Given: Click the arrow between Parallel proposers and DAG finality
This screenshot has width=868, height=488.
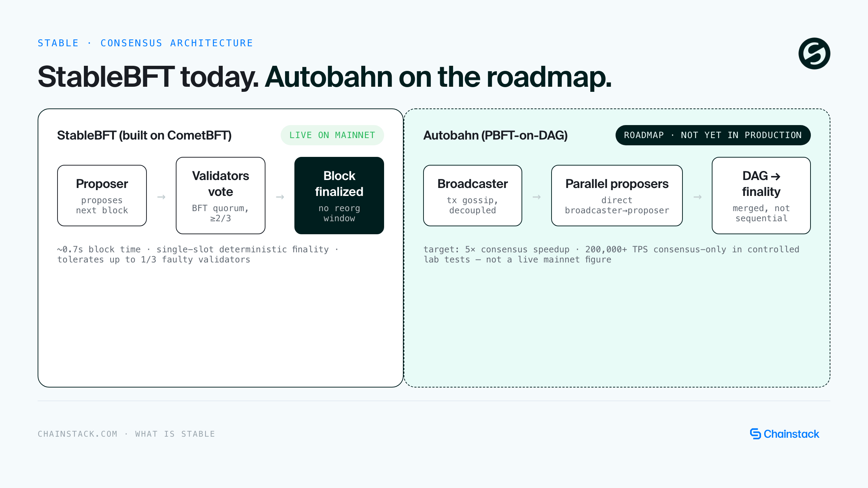Looking at the screenshot, I should (x=698, y=197).
